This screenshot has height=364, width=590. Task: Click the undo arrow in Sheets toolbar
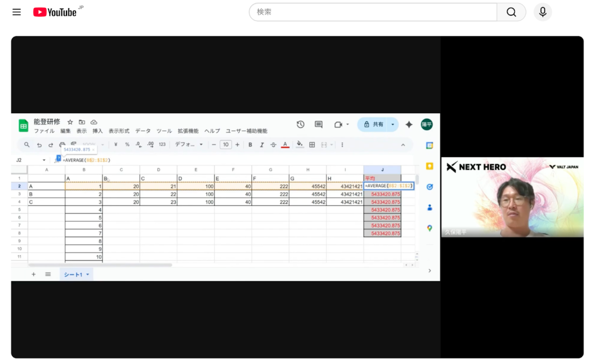coord(39,145)
